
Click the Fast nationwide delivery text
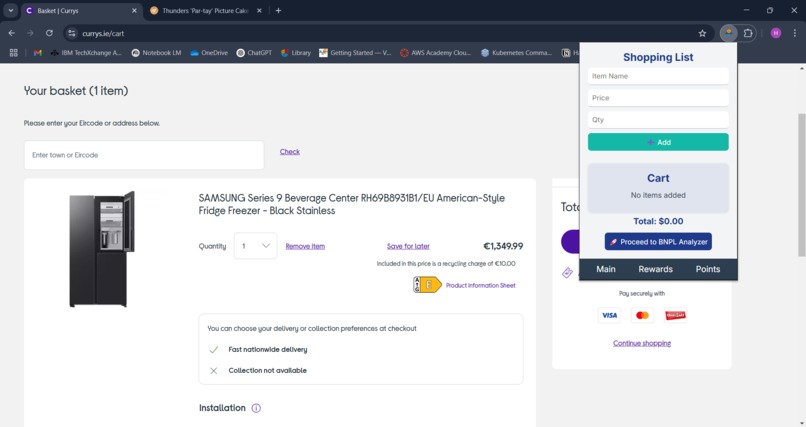point(268,349)
